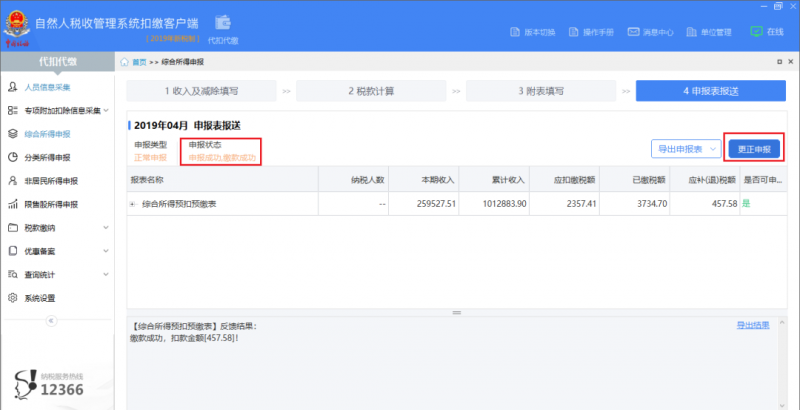Expand the 综合所得预扣预缴表 row

pyautogui.click(x=133, y=204)
